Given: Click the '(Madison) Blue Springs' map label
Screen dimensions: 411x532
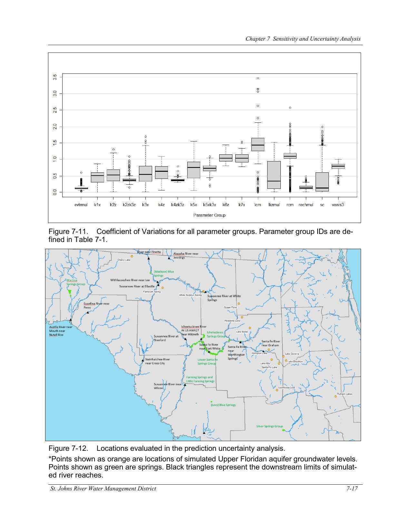Looking at the screenshot, I should (x=164, y=274).
